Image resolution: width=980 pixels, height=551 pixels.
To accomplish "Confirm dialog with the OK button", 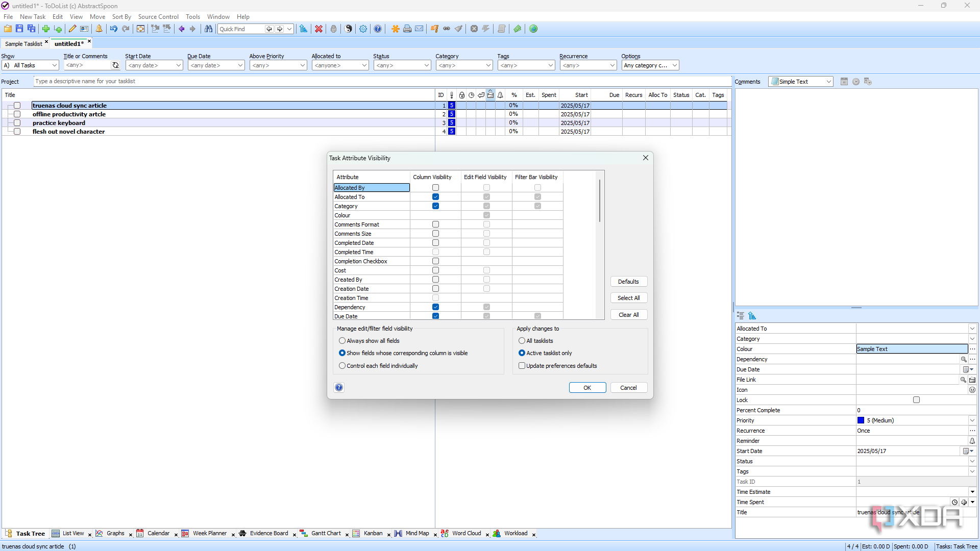I will pos(587,388).
